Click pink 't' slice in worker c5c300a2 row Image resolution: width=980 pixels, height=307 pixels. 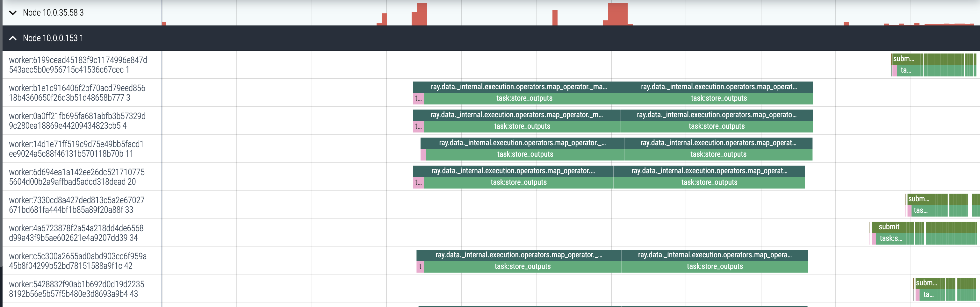click(x=420, y=267)
